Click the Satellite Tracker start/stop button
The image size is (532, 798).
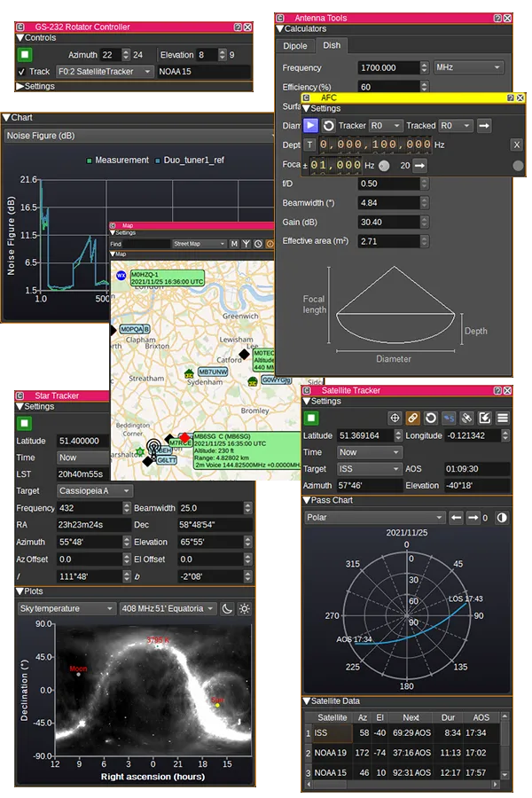tap(311, 419)
